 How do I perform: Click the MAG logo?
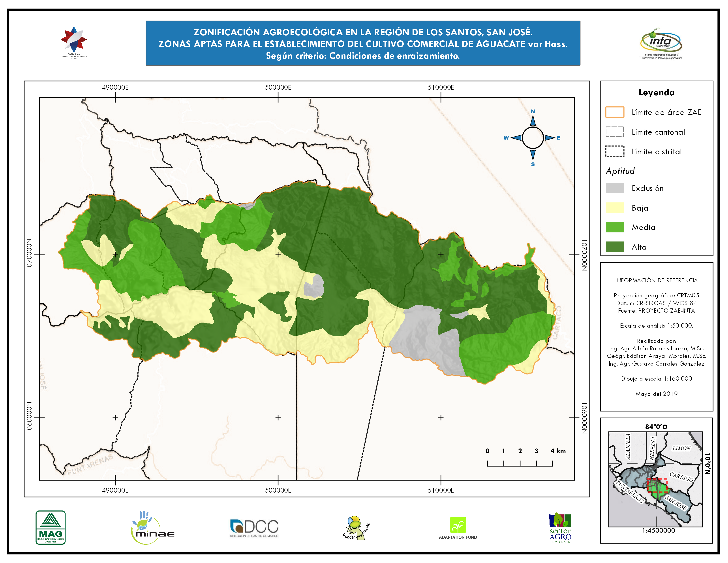pos(50,527)
